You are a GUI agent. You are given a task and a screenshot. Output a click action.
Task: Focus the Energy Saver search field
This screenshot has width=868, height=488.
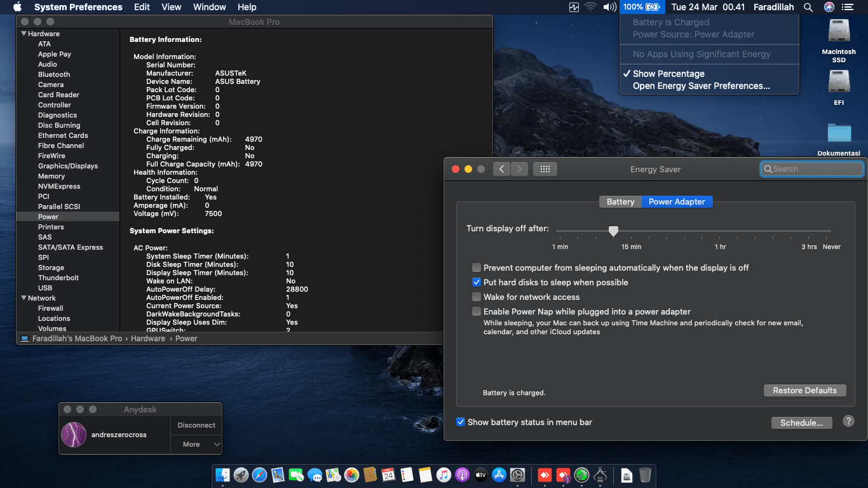point(811,169)
